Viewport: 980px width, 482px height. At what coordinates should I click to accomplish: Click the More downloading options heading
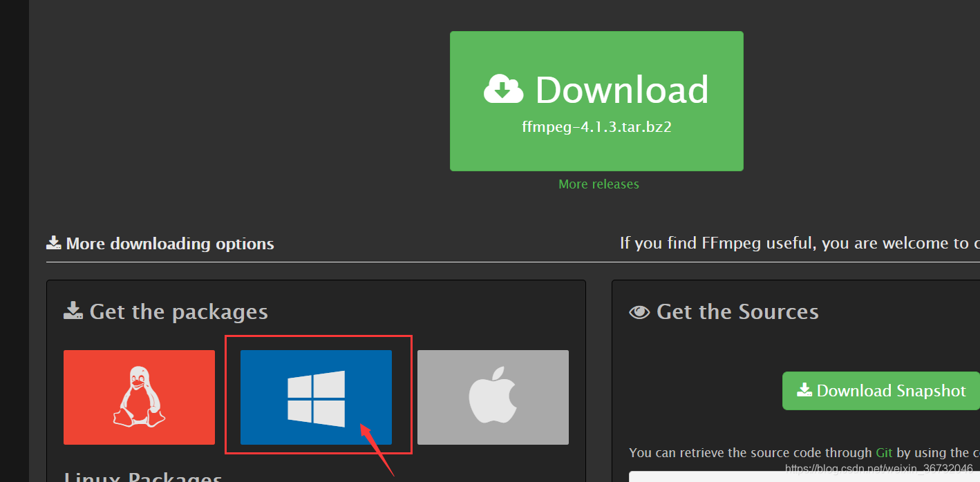(x=160, y=244)
